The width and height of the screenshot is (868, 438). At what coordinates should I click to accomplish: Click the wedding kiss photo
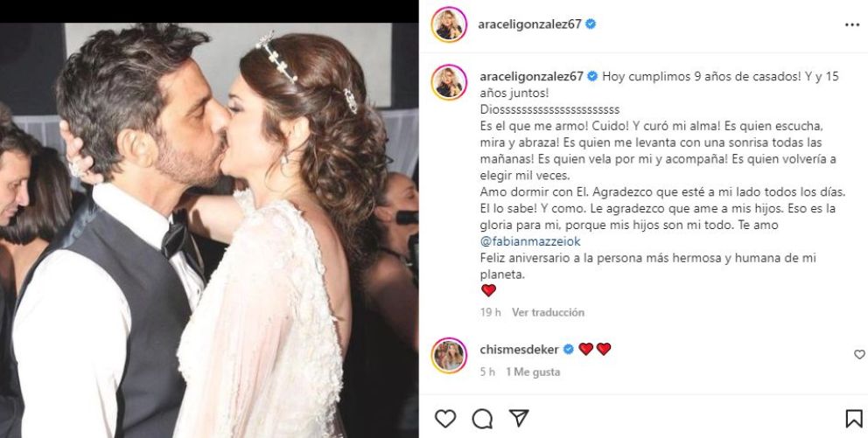point(209,230)
